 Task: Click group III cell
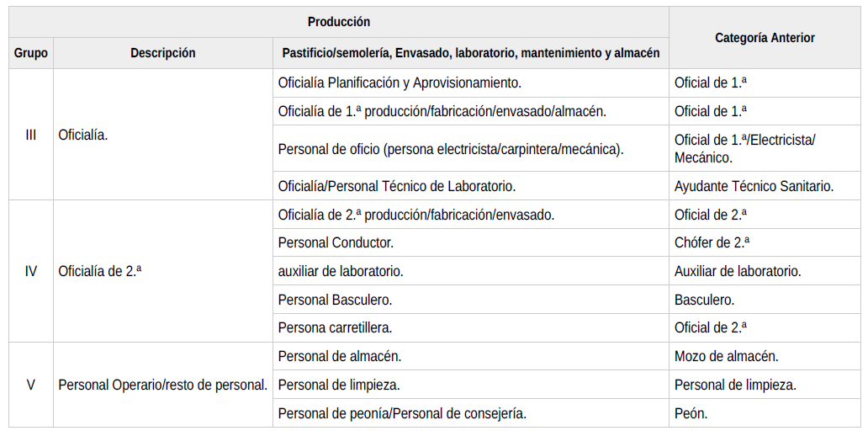tap(31, 135)
